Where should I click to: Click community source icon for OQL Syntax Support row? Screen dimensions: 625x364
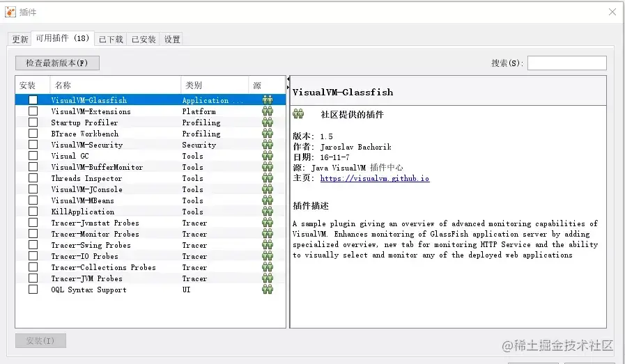[268, 290]
